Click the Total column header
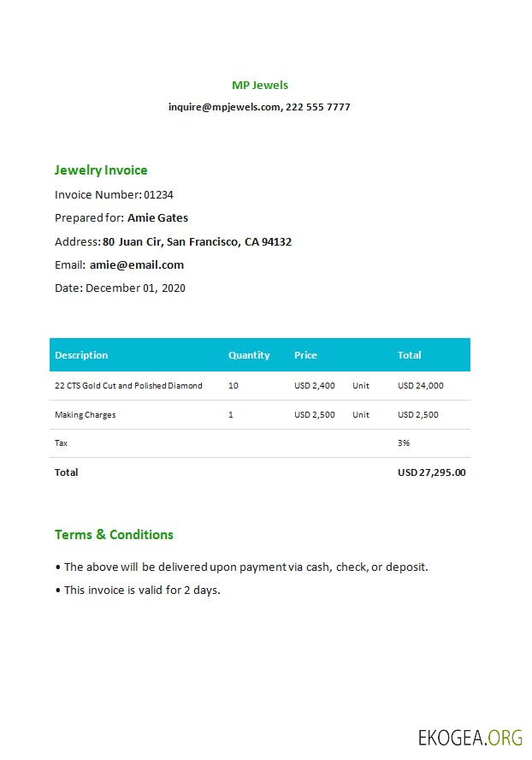The width and height of the screenshot is (532, 760). (410, 355)
